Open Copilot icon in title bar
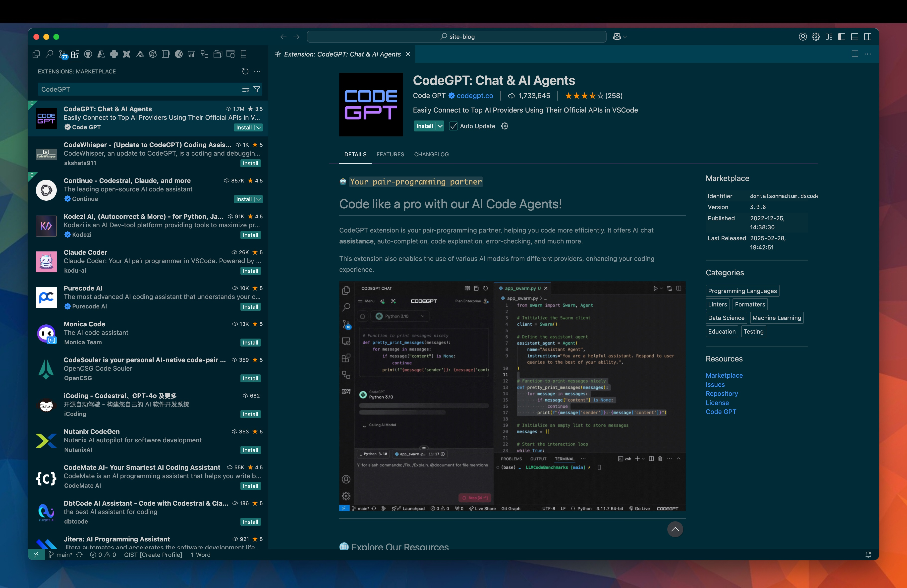 tap(617, 37)
